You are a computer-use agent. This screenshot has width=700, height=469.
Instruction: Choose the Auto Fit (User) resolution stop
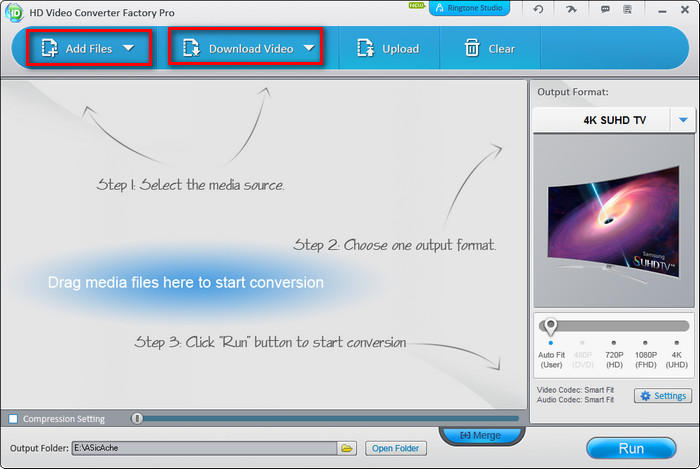tap(551, 356)
